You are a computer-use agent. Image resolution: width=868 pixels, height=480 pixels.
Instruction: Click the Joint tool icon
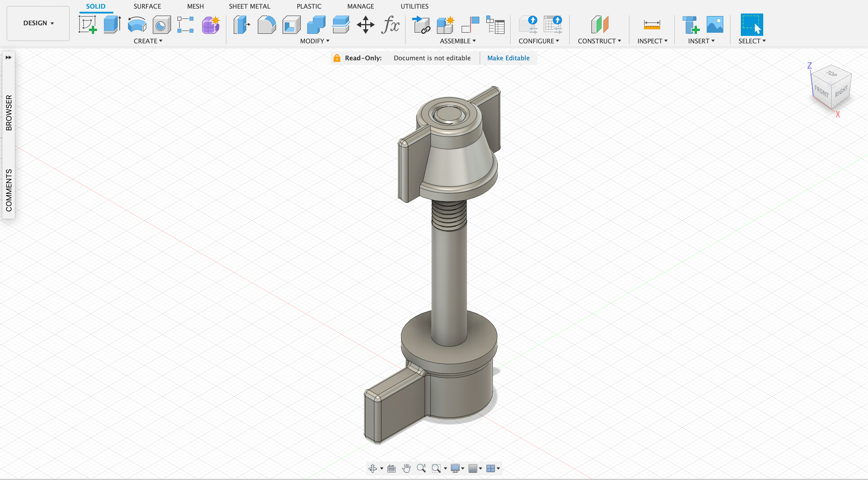pyautogui.click(x=470, y=25)
